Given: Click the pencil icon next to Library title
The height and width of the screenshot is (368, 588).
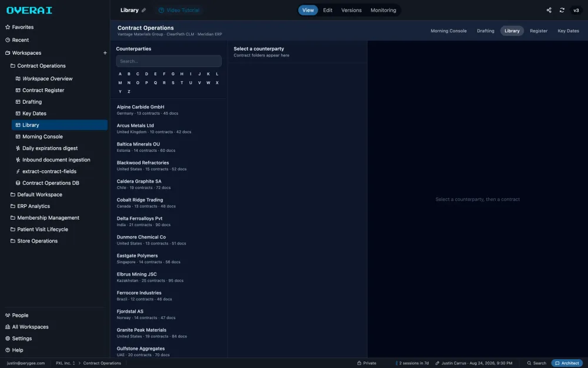Looking at the screenshot, I should (143, 10).
